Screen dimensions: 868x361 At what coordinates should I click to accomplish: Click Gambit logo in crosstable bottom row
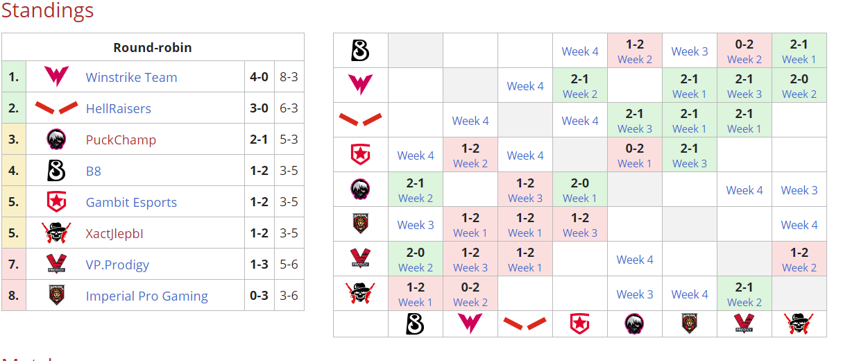579,324
